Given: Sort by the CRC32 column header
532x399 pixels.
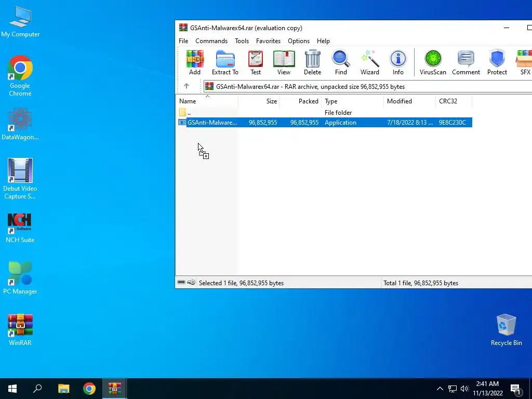Looking at the screenshot, I should (454, 101).
